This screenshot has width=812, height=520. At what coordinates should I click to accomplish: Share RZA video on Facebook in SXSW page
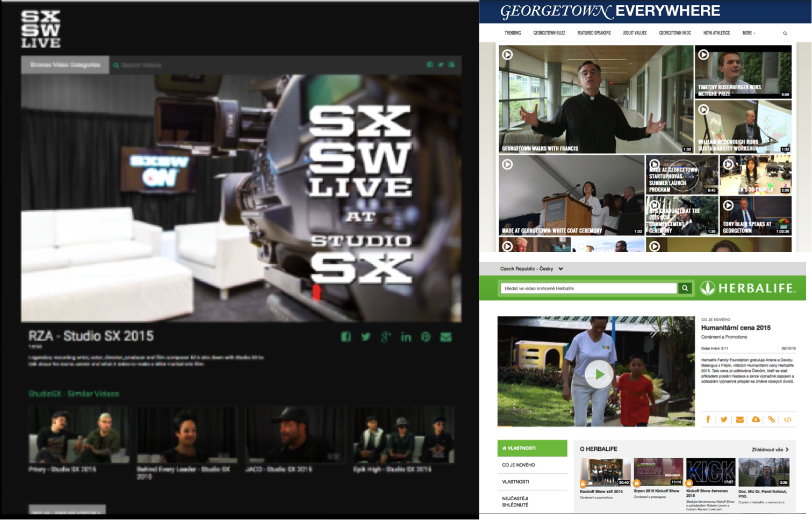(x=346, y=337)
